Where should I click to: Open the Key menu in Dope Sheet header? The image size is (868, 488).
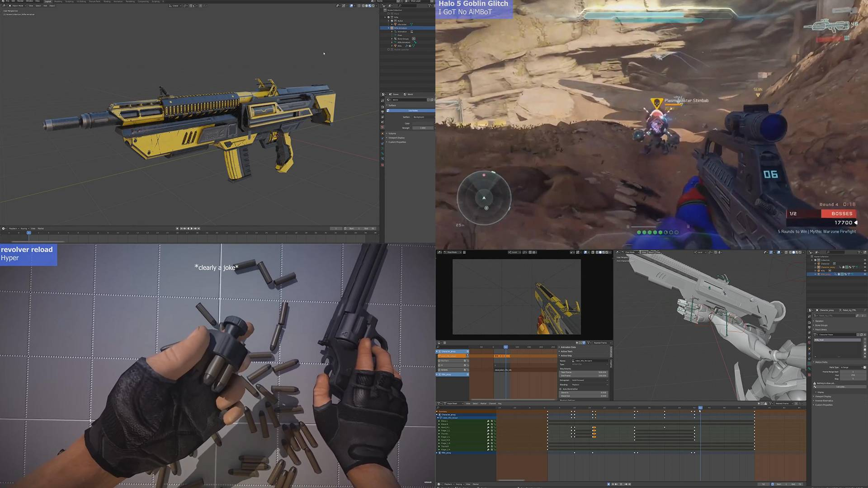click(500, 404)
